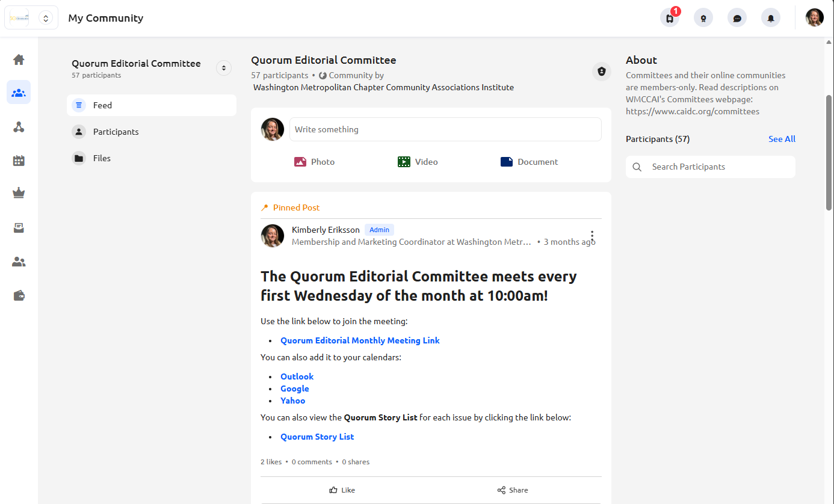The height and width of the screenshot is (504, 834).
Task: Open the wallet icon in the sidebar
Action: [19, 295]
